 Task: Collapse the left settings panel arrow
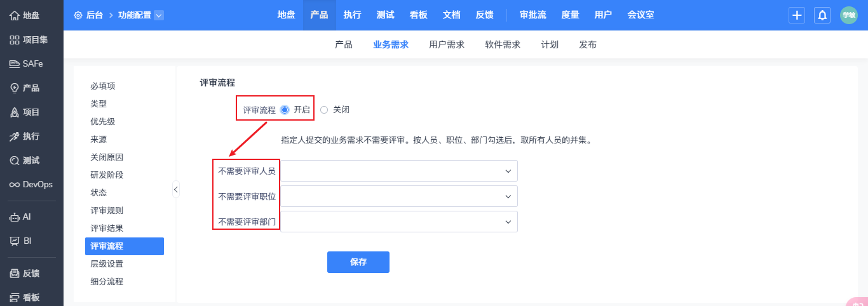(x=176, y=189)
